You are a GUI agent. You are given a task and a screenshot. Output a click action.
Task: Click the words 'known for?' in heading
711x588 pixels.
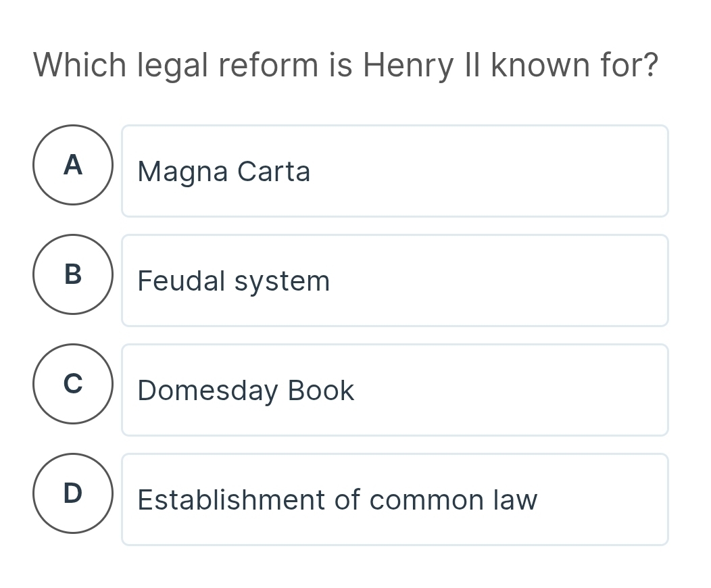coord(574,66)
